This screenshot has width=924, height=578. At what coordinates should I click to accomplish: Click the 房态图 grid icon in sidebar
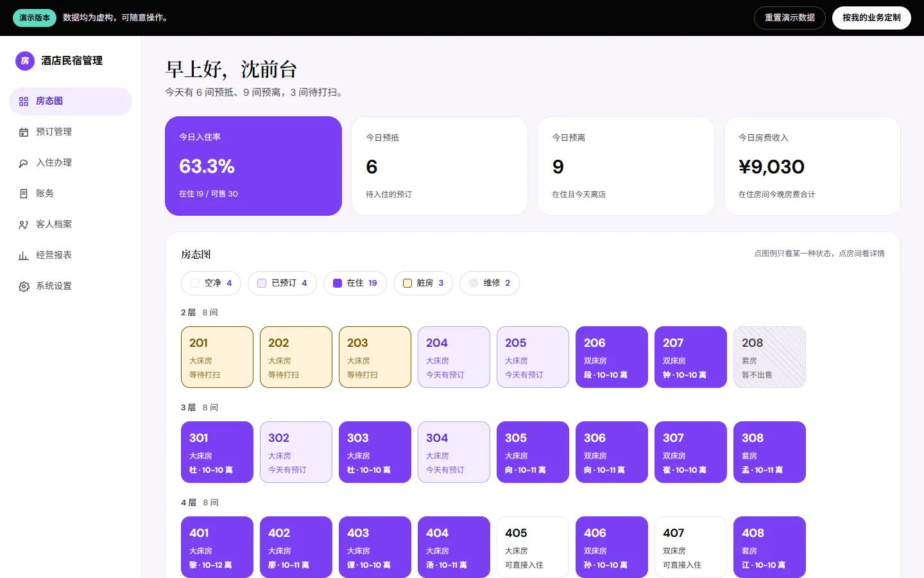[x=24, y=101]
